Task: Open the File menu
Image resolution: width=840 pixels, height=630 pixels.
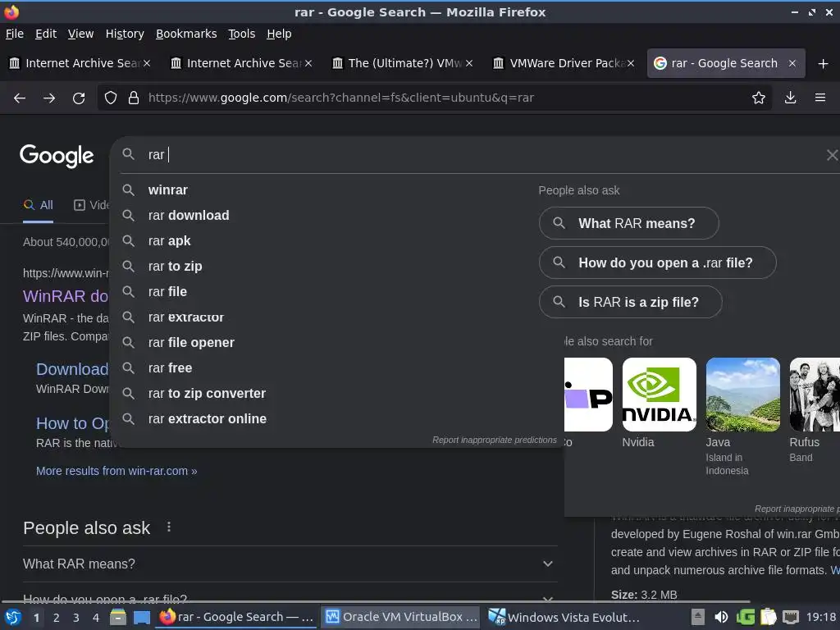Action: pos(15,34)
